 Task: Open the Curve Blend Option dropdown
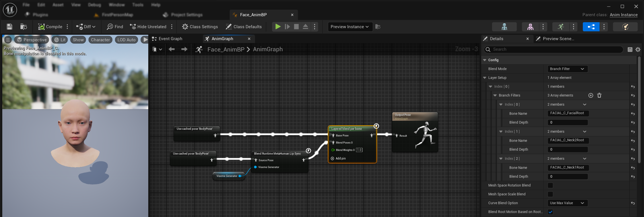coord(567,203)
